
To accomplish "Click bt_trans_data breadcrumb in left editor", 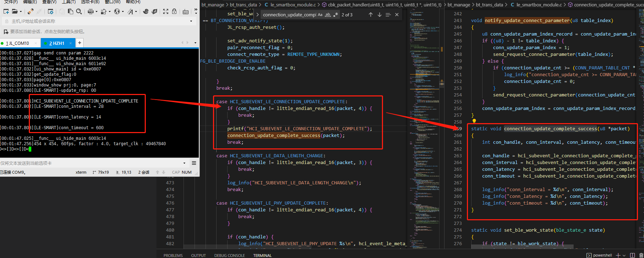I will tap(243, 5).
